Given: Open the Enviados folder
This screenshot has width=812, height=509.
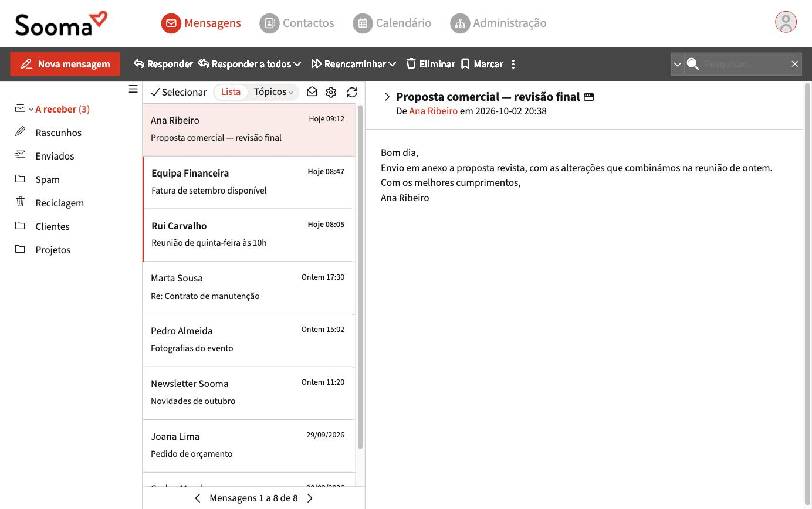Looking at the screenshot, I should tap(55, 156).
